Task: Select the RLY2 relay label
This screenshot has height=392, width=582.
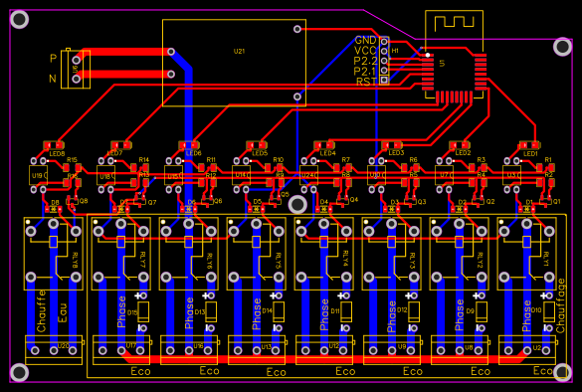Action: [480, 260]
